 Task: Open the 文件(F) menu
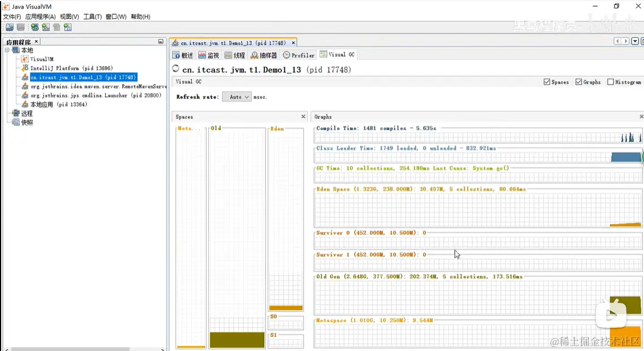pyautogui.click(x=12, y=16)
